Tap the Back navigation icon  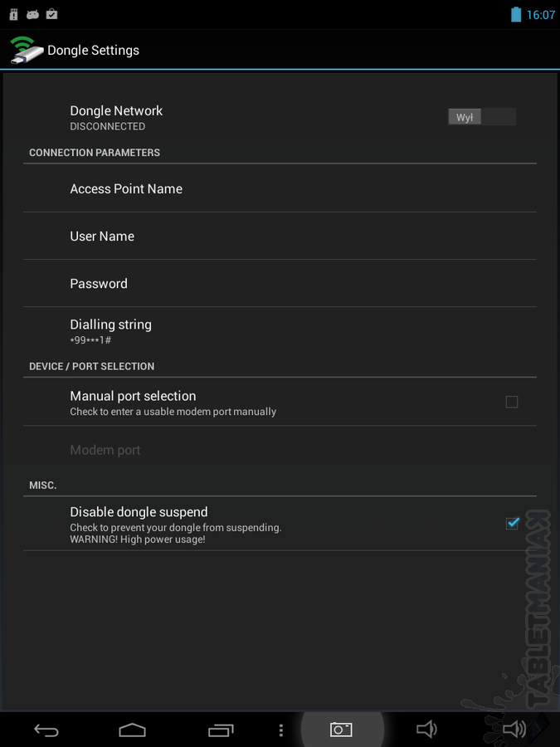pos(46,730)
